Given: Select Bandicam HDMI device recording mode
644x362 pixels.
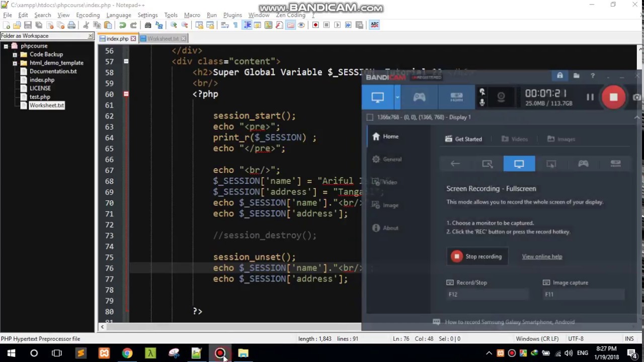Looking at the screenshot, I should tap(456, 98).
